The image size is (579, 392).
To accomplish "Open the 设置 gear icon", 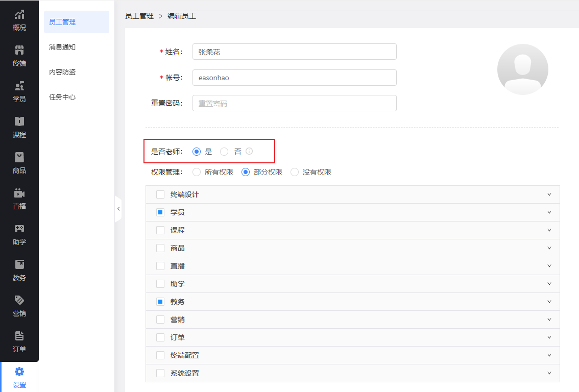I will tap(19, 372).
